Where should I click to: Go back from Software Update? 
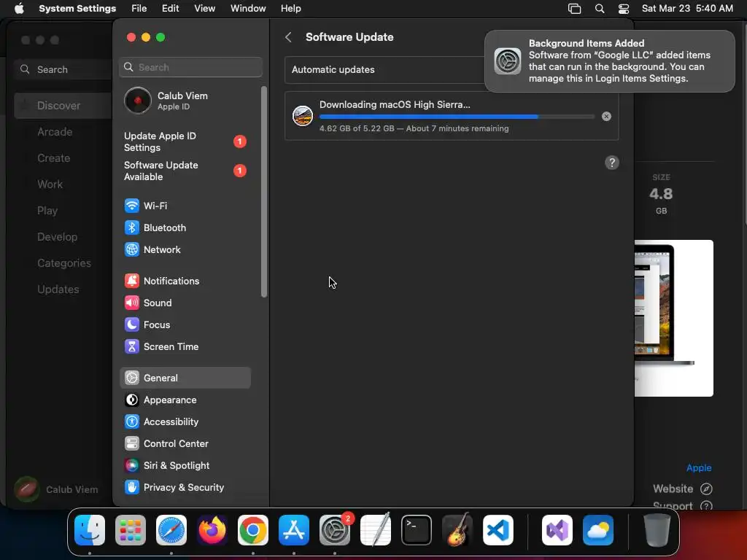coord(288,37)
